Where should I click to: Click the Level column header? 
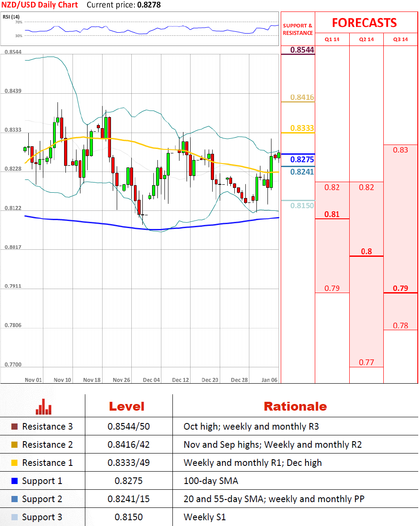tap(126, 407)
